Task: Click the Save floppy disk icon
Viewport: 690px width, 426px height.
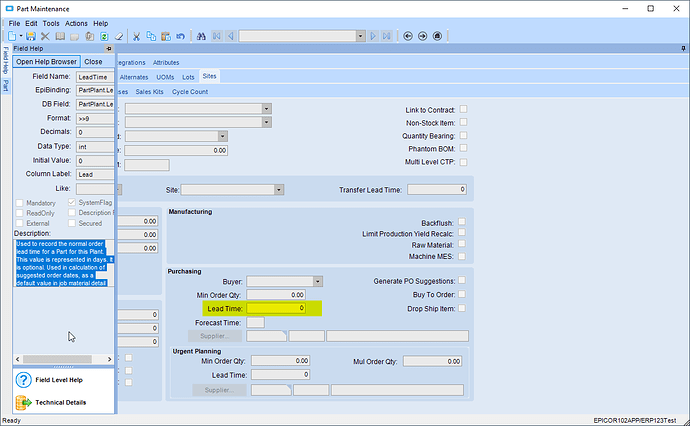Action: point(30,36)
